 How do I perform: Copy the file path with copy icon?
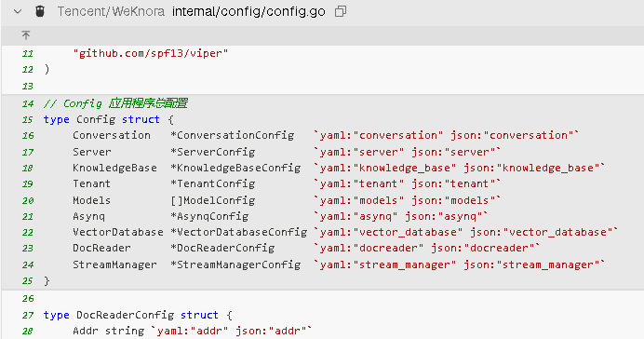341,11
